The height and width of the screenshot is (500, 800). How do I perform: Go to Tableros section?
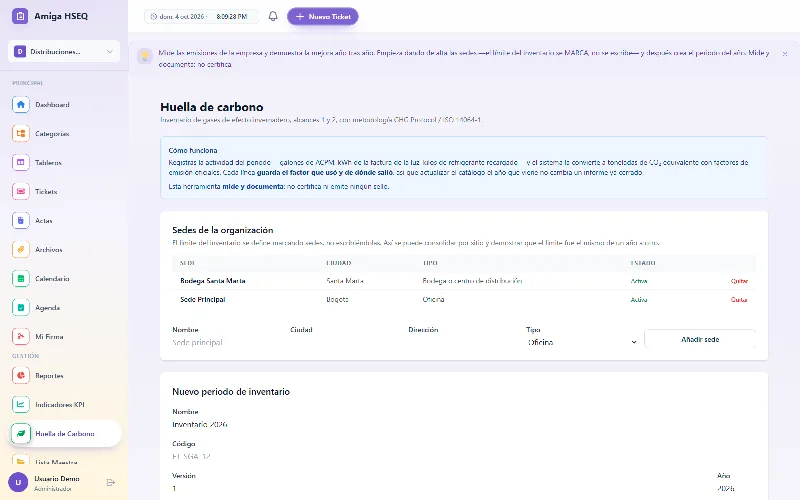tap(65, 163)
